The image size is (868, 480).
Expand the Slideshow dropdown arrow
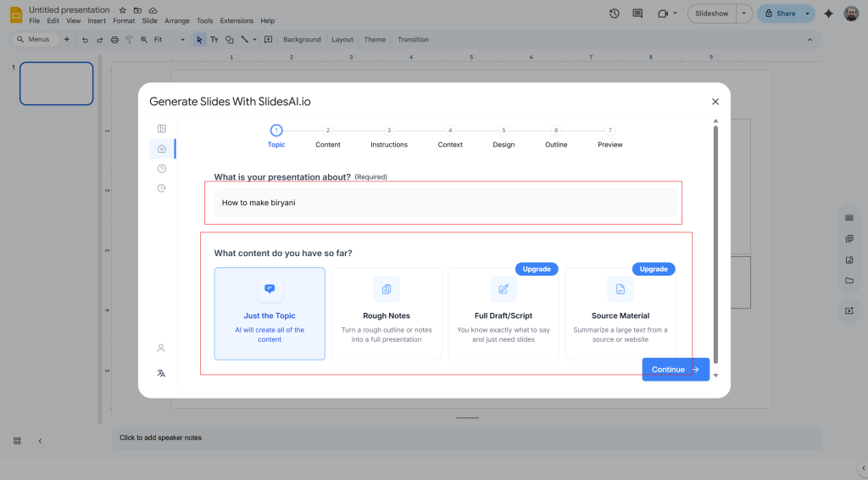[744, 14]
